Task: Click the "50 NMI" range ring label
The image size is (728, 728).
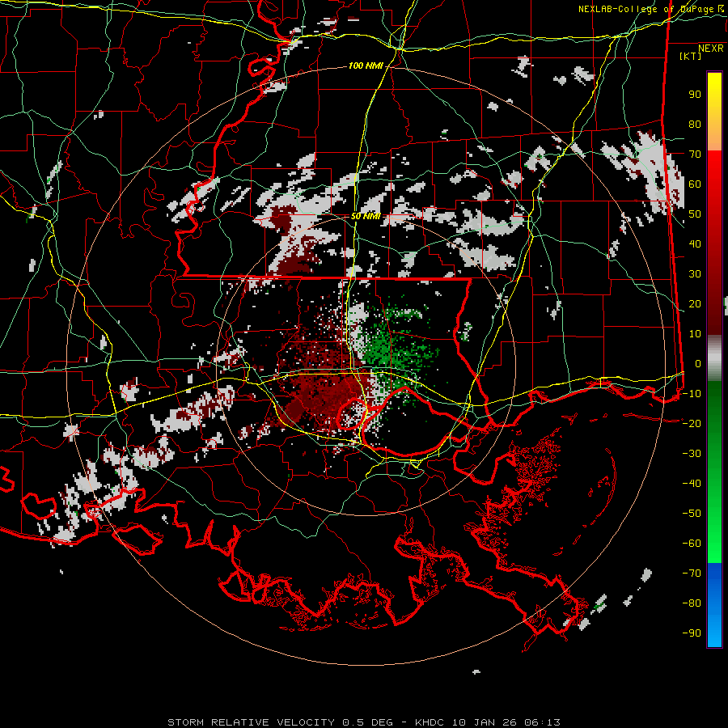Action: (366, 216)
